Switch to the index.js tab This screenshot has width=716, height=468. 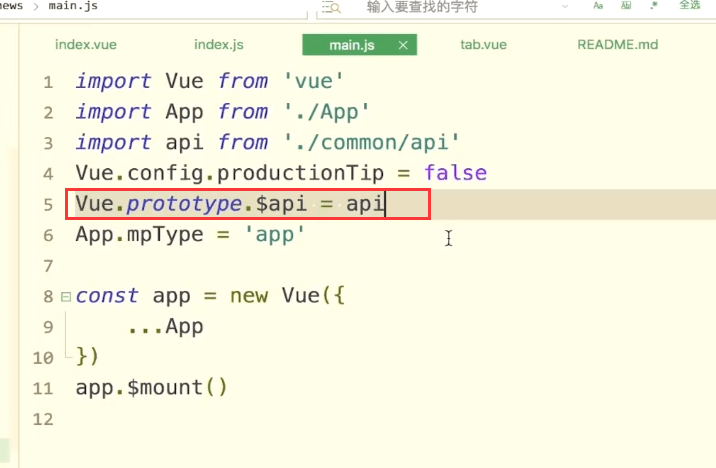coord(219,45)
